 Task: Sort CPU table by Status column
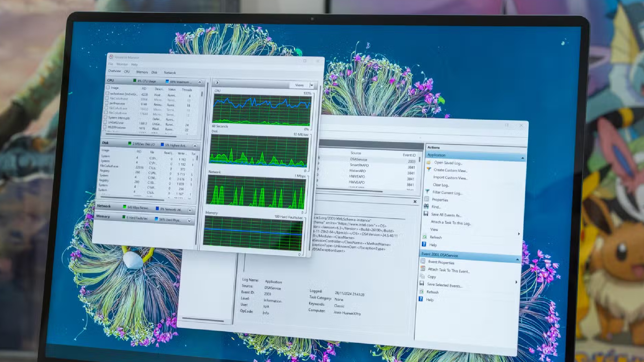coord(172,89)
